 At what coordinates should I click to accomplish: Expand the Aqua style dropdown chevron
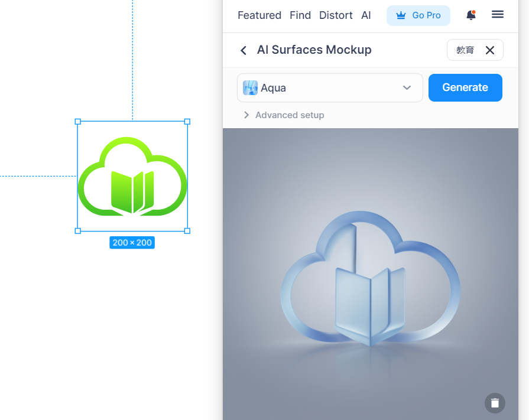coord(407,88)
